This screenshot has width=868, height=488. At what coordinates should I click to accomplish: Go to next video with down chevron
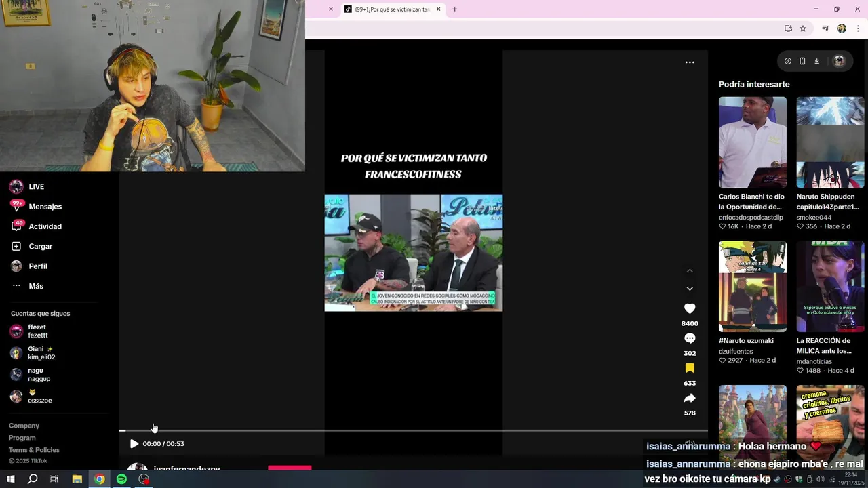(690, 289)
